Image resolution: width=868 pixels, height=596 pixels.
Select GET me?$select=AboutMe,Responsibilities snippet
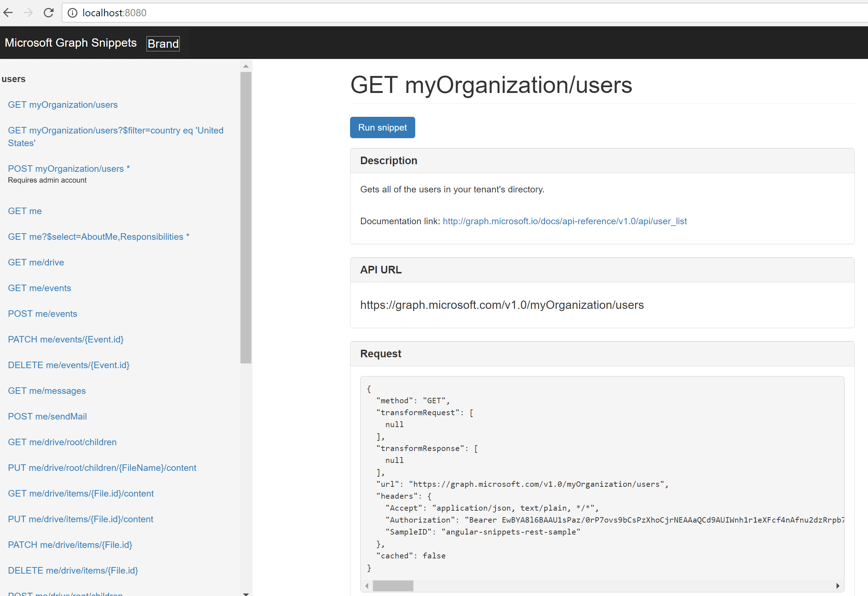click(99, 237)
